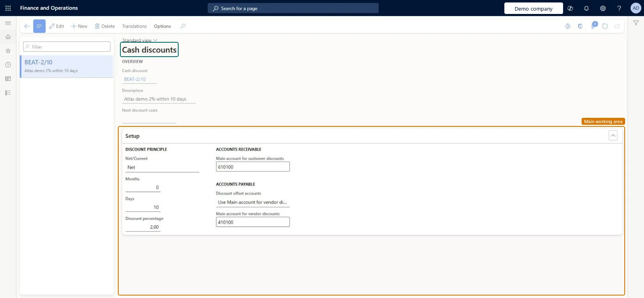Select BEAT-2/10 record in list
This screenshot has width=644, height=298.
point(67,66)
